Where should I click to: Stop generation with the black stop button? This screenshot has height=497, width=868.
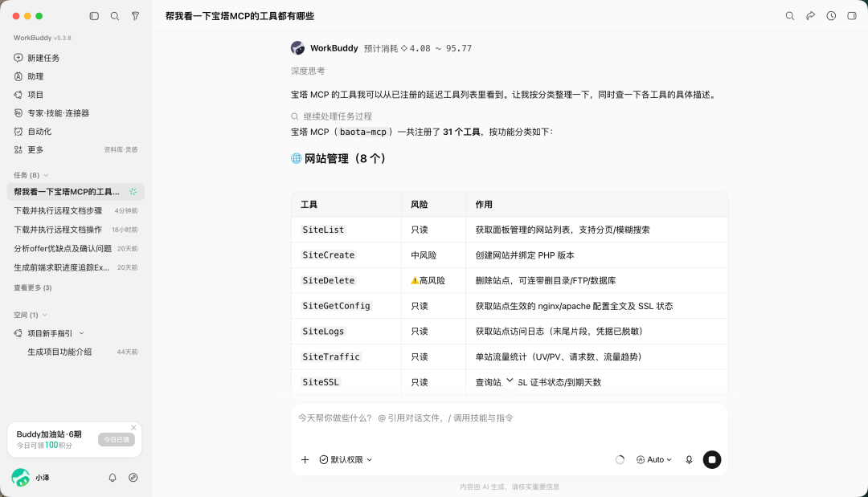(x=712, y=459)
